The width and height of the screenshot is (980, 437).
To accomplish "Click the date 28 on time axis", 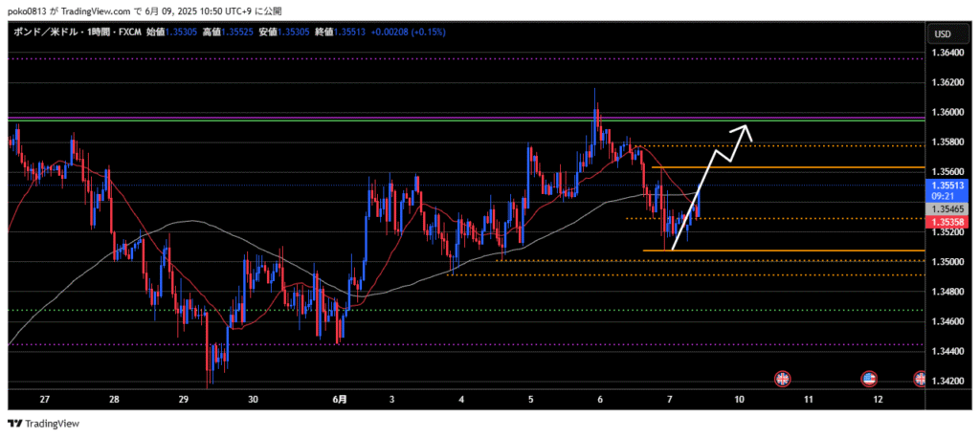I will click(x=114, y=399).
